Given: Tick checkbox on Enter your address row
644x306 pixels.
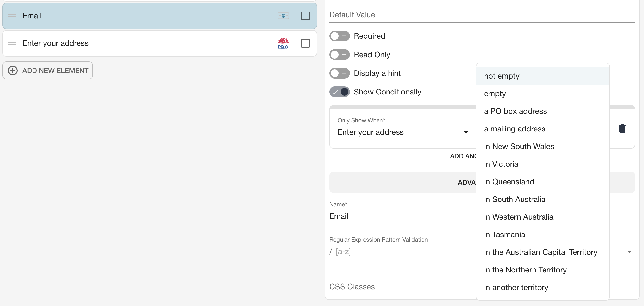Looking at the screenshot, I should 305,43.
